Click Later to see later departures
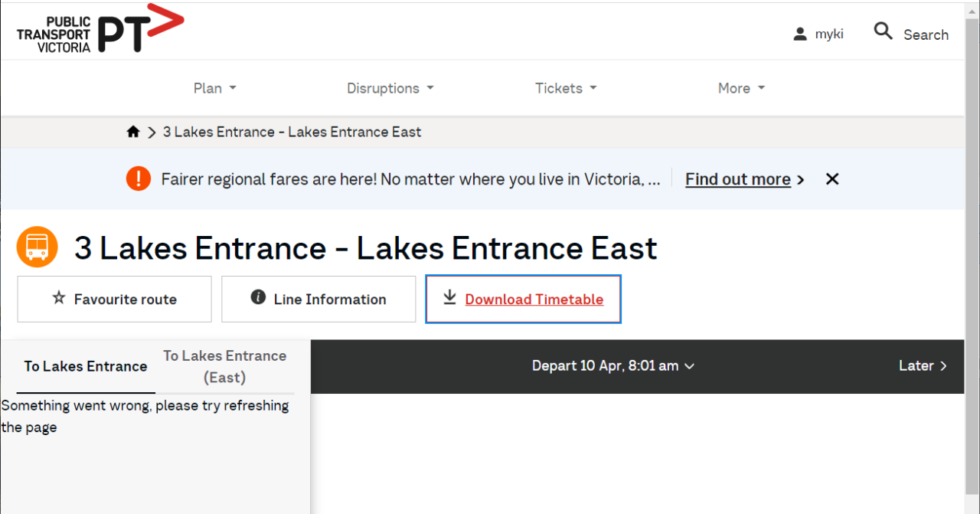Screen dimensions: 980x514 click(923, 366)
